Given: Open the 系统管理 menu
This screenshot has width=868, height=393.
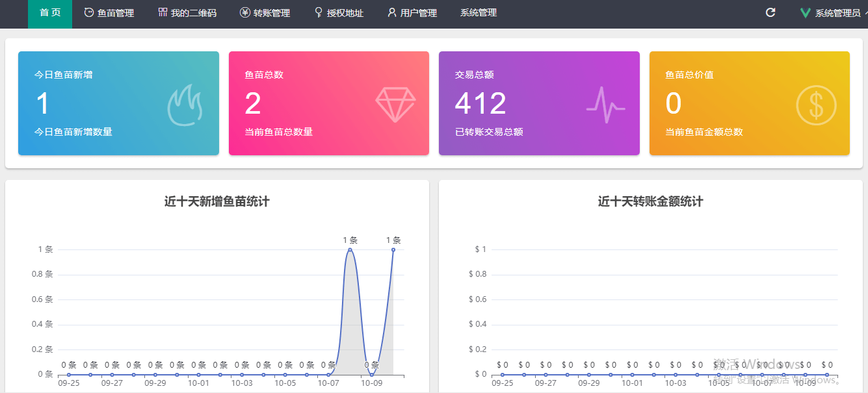Looking at the screenshot, I should (x=479, y=13).
